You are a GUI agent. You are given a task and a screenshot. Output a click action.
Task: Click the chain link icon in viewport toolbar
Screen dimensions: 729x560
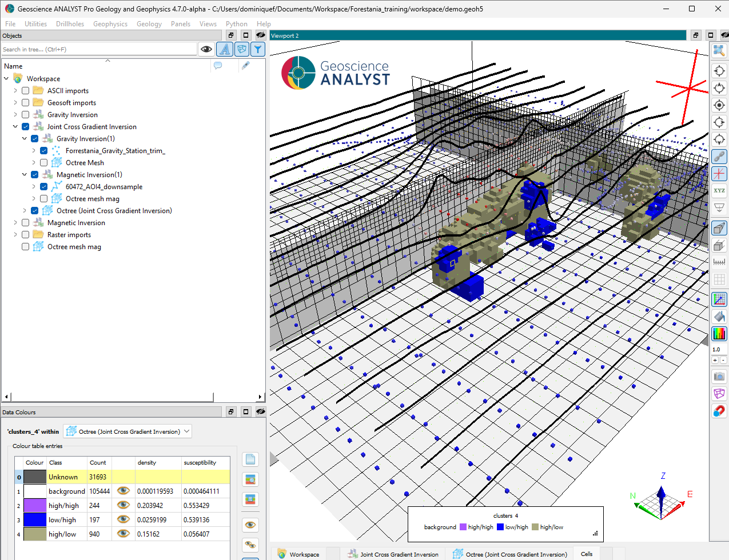[719, 156]
